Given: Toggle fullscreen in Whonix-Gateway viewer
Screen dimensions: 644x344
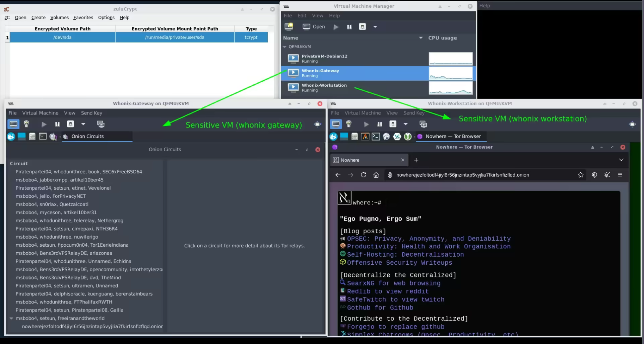Looking at the screenshot, I should [317, 124].
